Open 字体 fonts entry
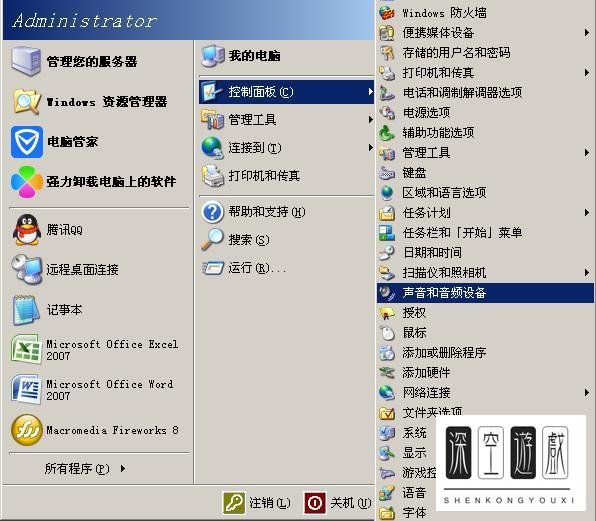This screenshot has height=521, width=596. [414, 513]
